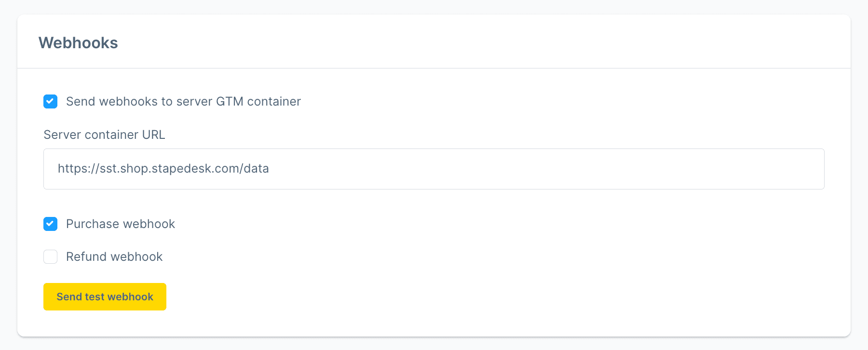The height and width of the screenshot is (350, 868).
Task: Click the Purchase webhook label text
Action: pyautogui.click(x=121, y=224)
